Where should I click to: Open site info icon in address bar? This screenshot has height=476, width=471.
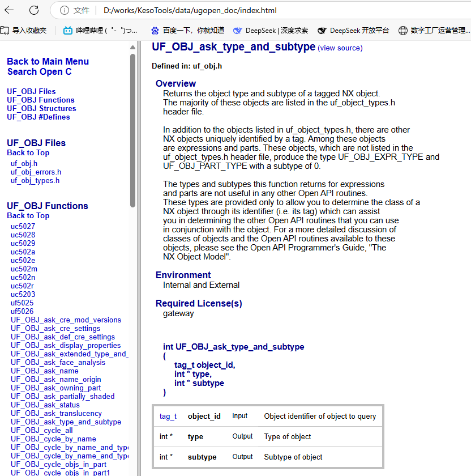[x=65, y=10]
